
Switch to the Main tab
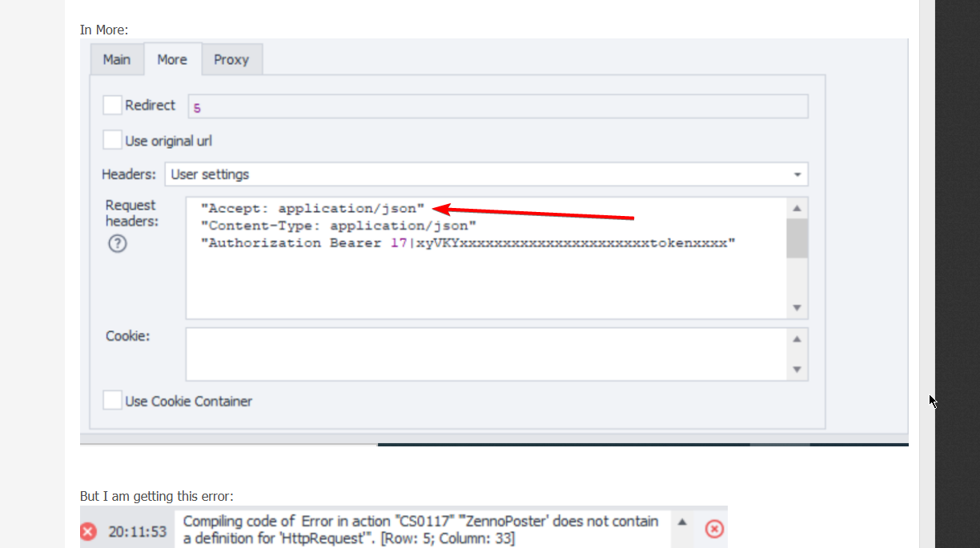(x=117, y=59)
